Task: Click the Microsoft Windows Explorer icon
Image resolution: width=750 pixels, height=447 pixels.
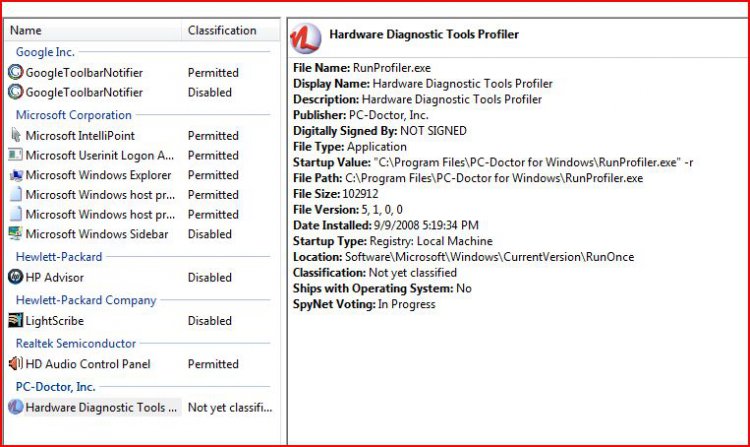Action: coord(15,175)
